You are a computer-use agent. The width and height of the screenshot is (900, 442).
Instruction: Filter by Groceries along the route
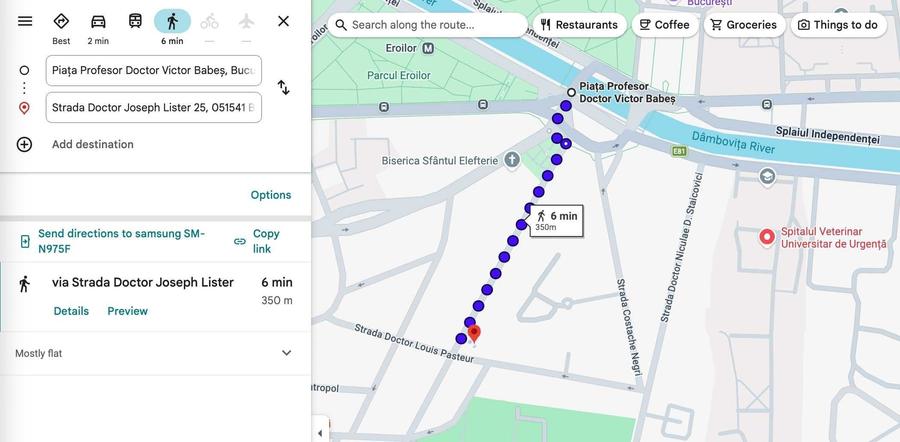tap(744, 25)
